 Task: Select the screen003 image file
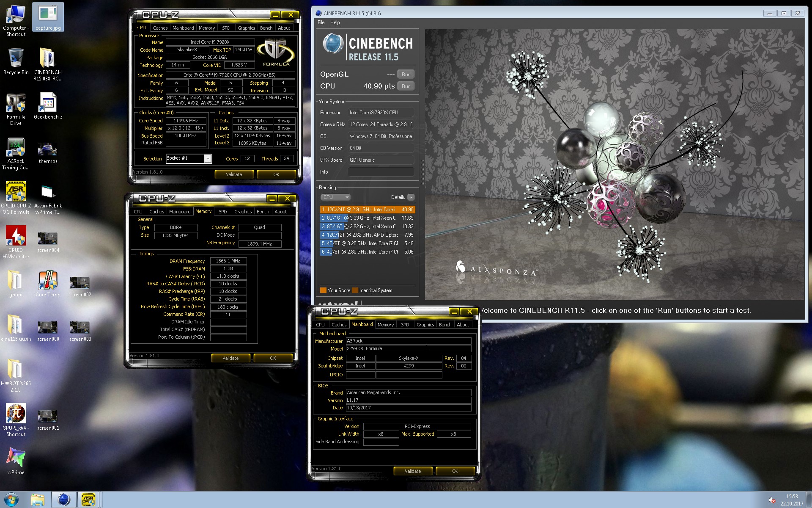coord(80,331)
